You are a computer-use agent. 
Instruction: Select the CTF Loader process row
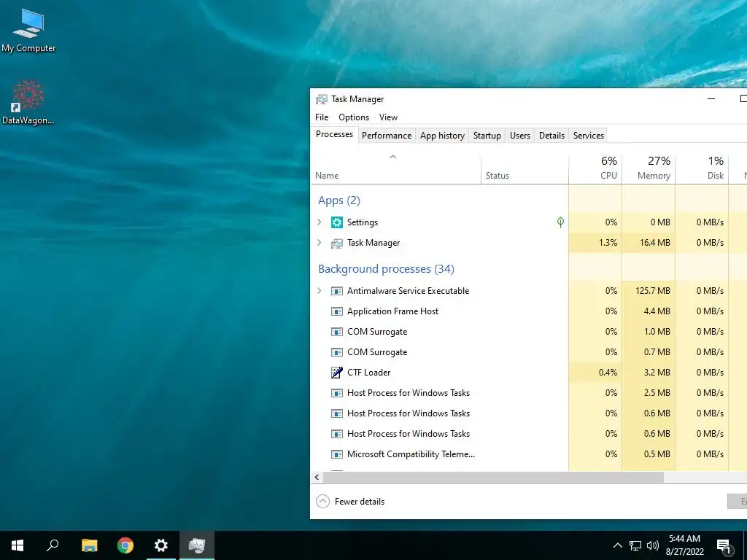(x=529, y=373)
